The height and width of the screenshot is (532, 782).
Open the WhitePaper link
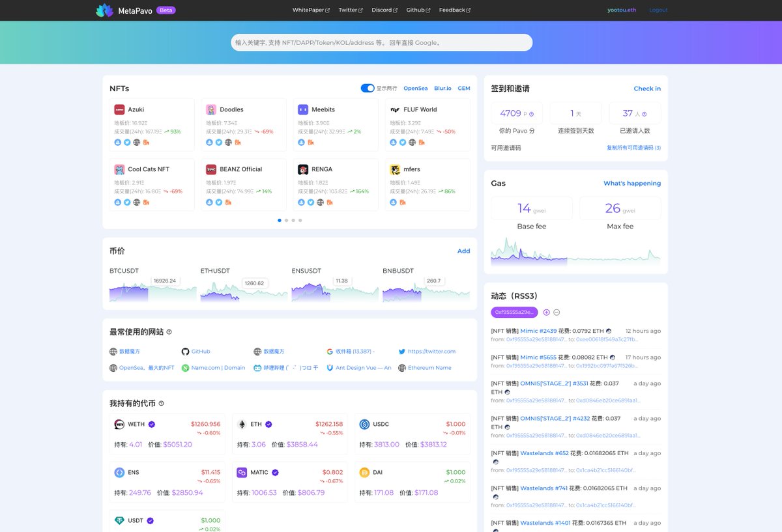click(311, 10)
